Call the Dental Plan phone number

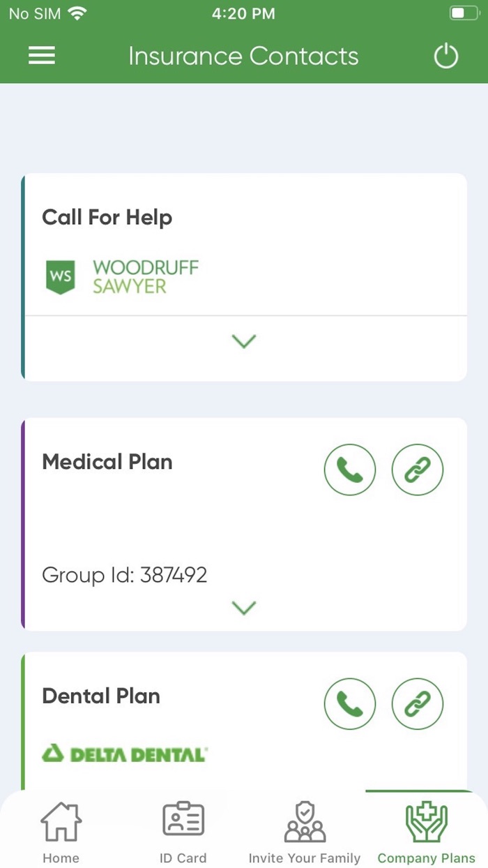(x=350, y=704)
